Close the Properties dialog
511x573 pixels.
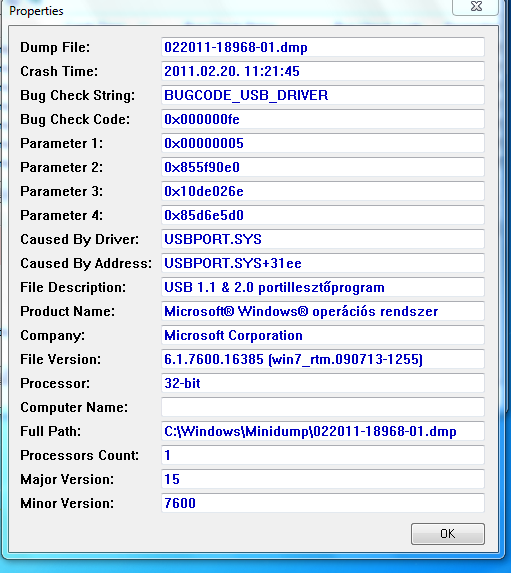point(476,7)
